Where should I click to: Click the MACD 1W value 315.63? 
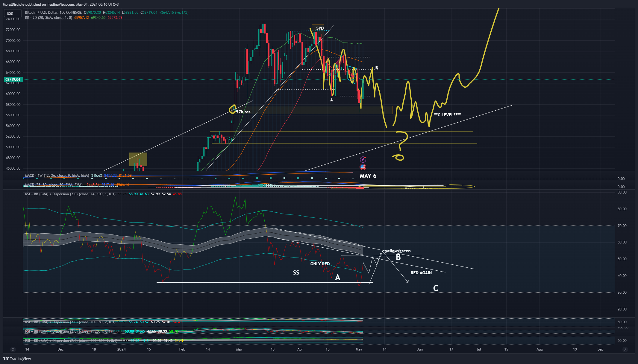tap(96, 176)
